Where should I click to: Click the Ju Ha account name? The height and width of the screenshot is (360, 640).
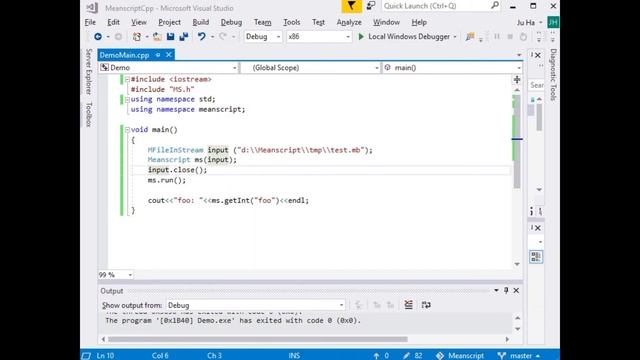point(526,22)
